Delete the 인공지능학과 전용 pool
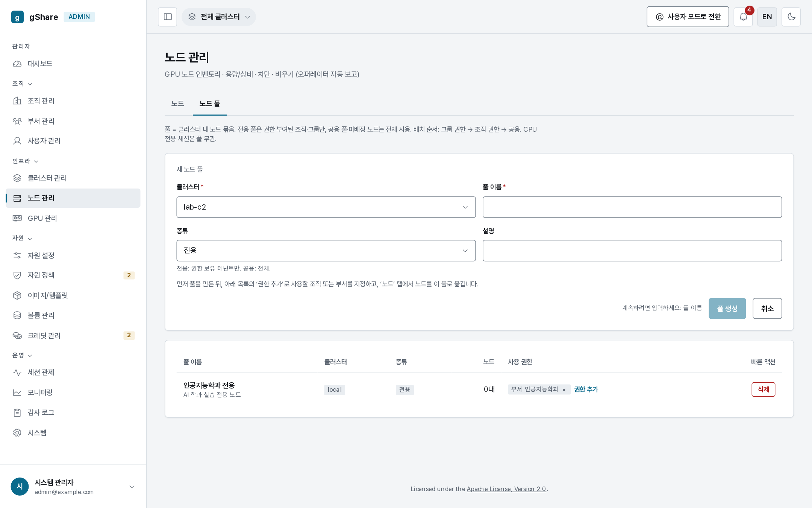Image resolution: width=812 pixels, height=508 pixels. click(763, 389)
